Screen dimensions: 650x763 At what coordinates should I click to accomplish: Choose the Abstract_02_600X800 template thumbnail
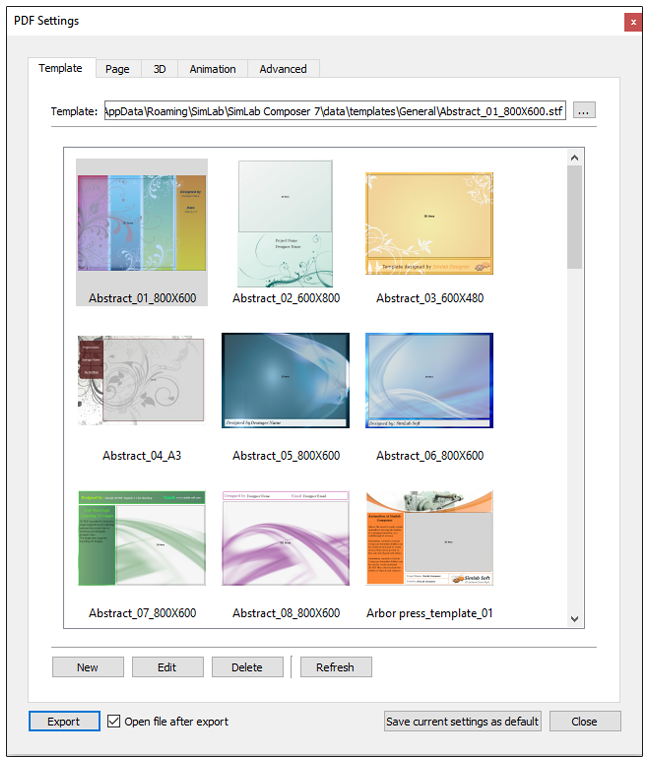[x=285, y=224]
